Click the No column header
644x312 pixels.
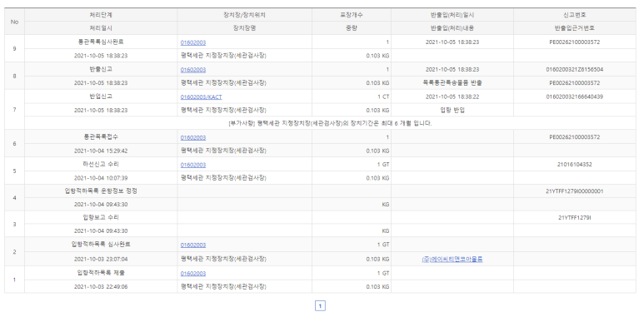[15, 22]
